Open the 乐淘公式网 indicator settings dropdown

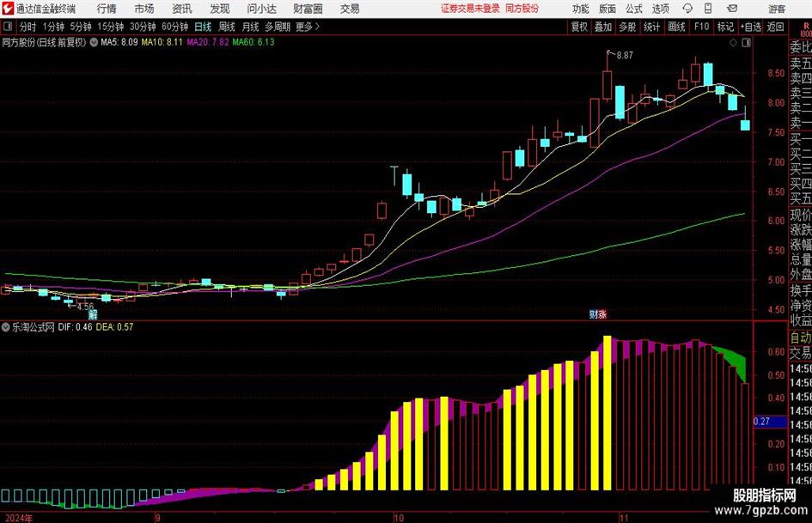(6, 327)
